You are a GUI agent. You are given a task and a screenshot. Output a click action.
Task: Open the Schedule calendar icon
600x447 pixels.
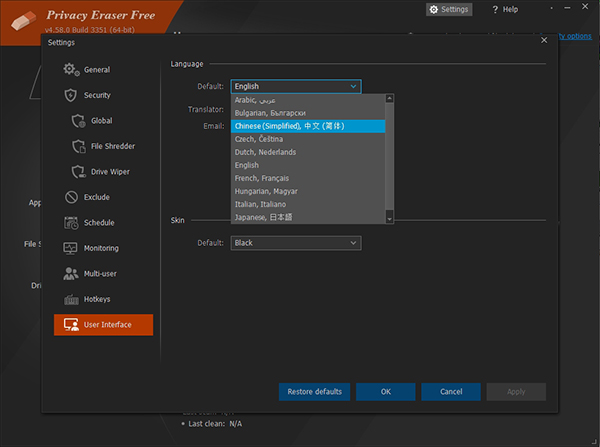71,223
